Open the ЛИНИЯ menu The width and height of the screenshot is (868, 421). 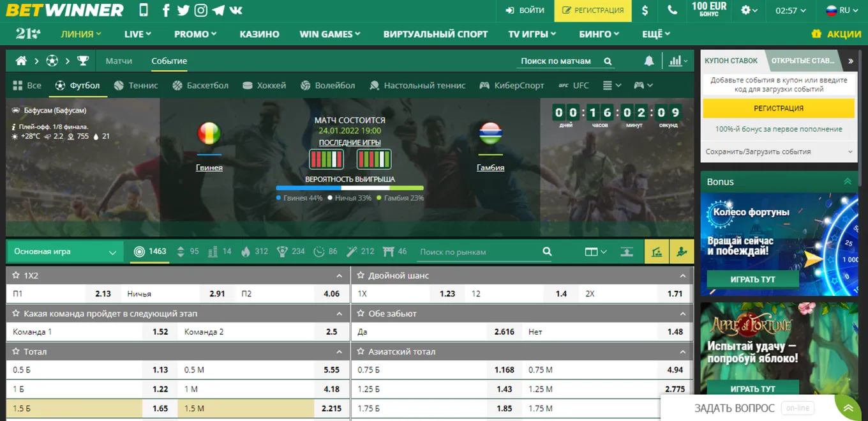pyautogui.click(x=81, y=34)
